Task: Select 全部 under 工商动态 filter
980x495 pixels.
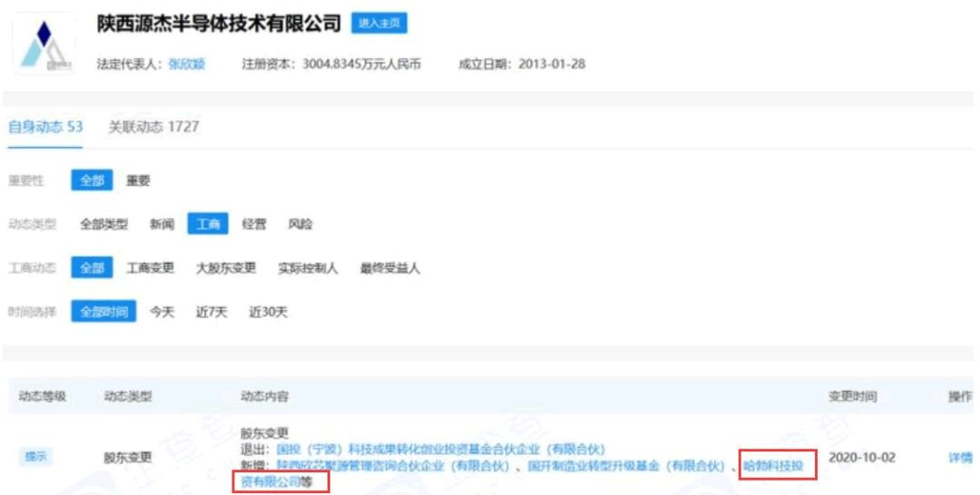Action: pyautogui.click(x=92, y=267)
